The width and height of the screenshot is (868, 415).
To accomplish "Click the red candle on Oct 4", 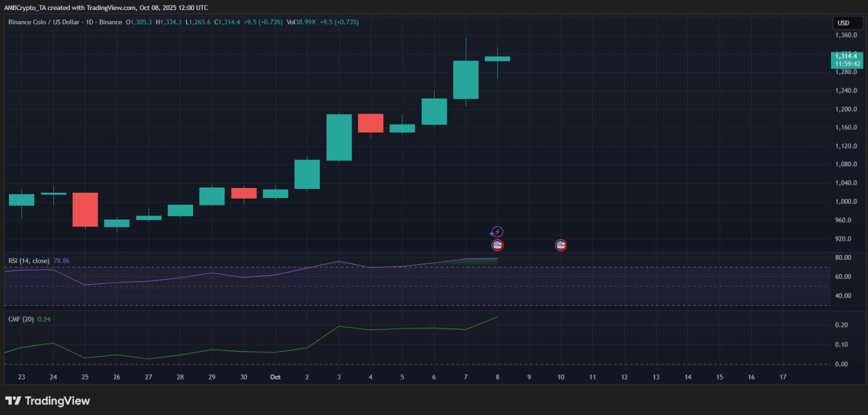I will [371, 123].
